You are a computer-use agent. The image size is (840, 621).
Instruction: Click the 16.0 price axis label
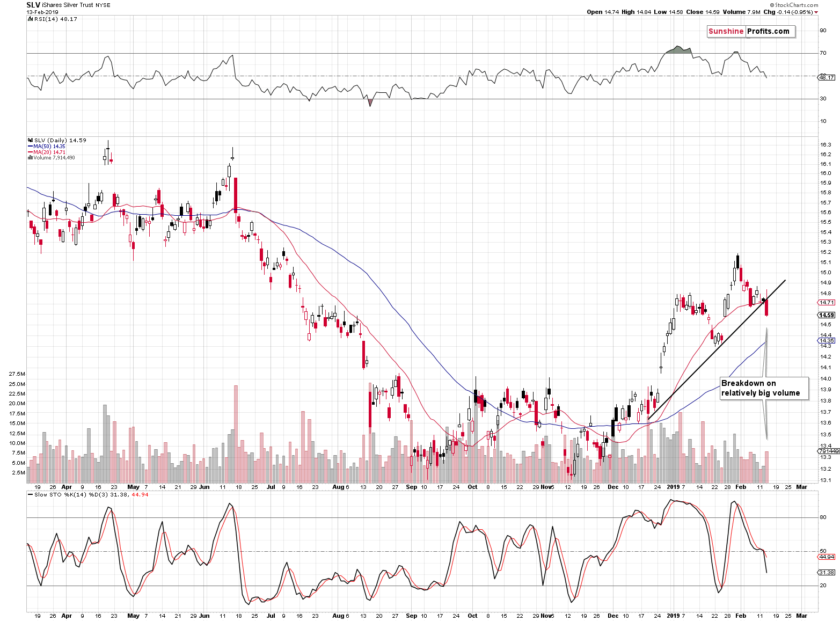pos(825,173)
